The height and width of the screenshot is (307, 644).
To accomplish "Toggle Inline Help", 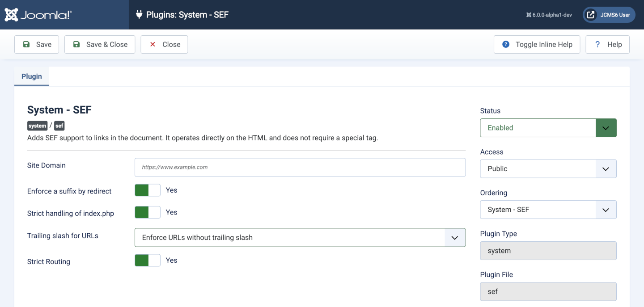I will click(x=537, y=44).
